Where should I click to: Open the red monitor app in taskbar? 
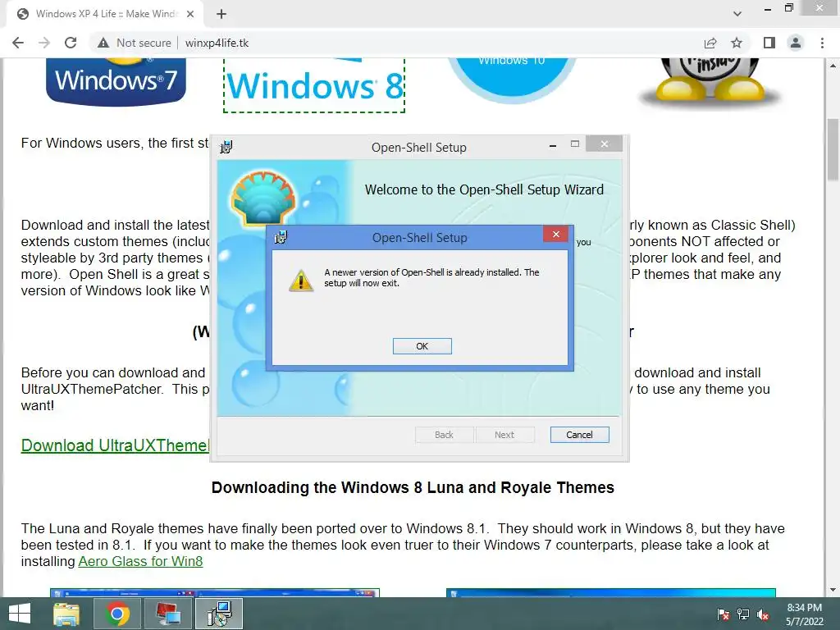[x=167, y=614]
